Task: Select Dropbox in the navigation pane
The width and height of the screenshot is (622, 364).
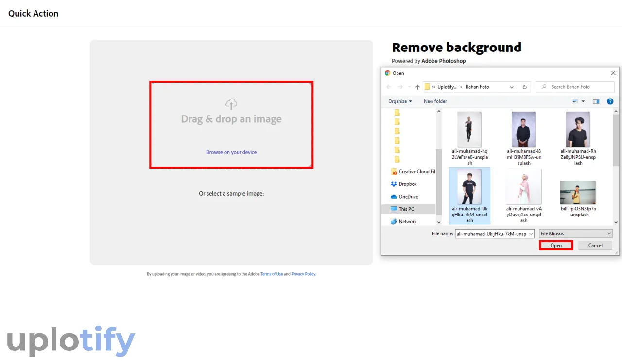Action: (407, 184)
